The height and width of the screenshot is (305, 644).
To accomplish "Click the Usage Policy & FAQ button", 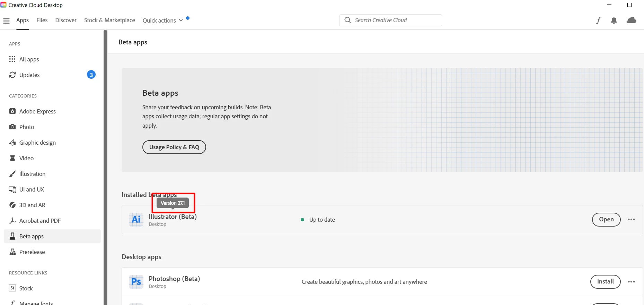I will point(174,147).
